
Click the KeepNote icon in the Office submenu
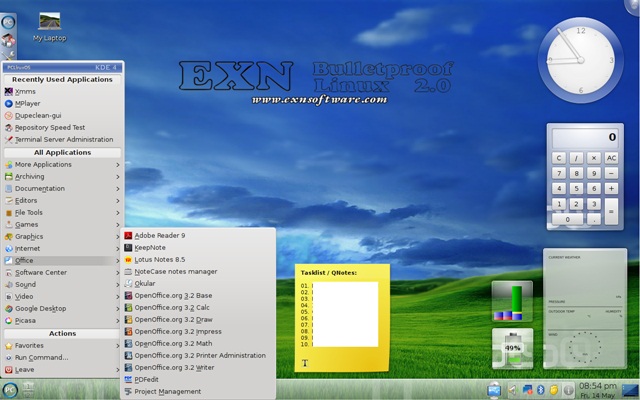coord(128,247)
